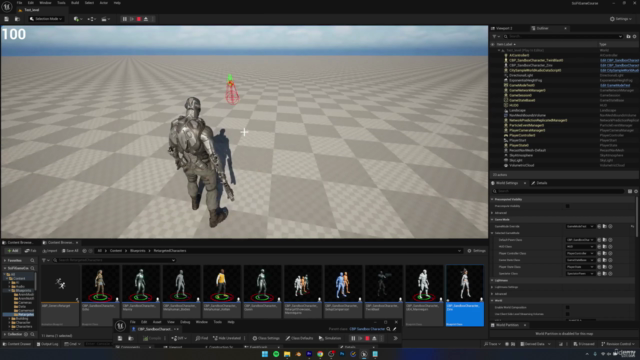Eject from the player controller
640x360 pixels.
(146, 19)
